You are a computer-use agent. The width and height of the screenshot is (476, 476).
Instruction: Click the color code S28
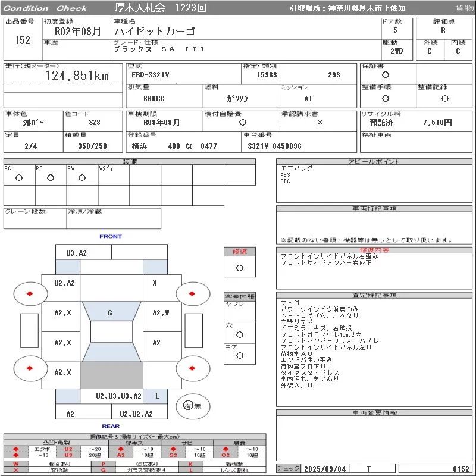[x=95, y=123]
